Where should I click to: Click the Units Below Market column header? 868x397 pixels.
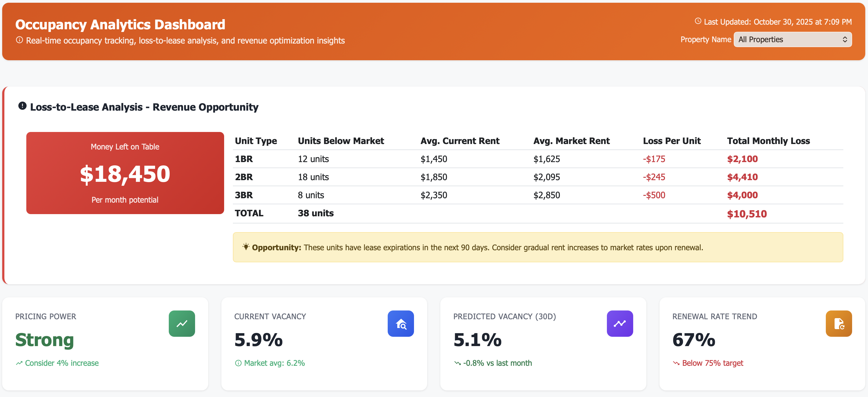(x=341, y=141)
